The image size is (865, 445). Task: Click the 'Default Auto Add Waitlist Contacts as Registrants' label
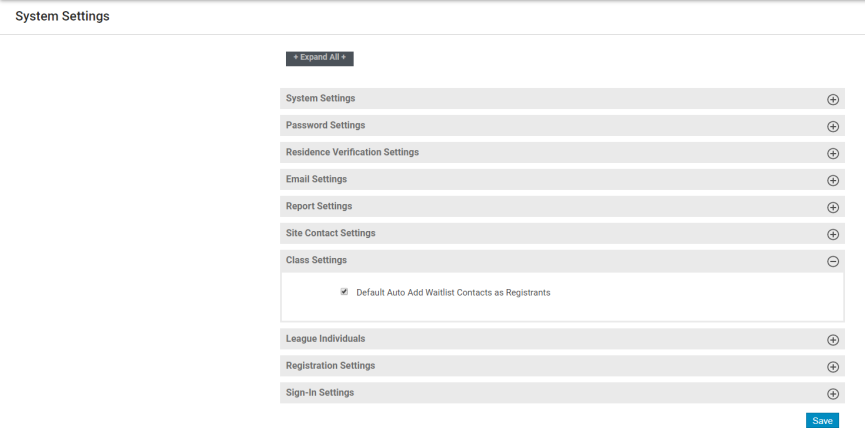point(453,293)
